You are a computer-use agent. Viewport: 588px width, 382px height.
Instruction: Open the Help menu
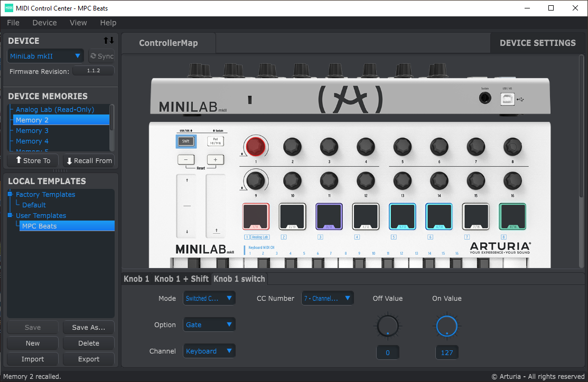tap(108, 23)
